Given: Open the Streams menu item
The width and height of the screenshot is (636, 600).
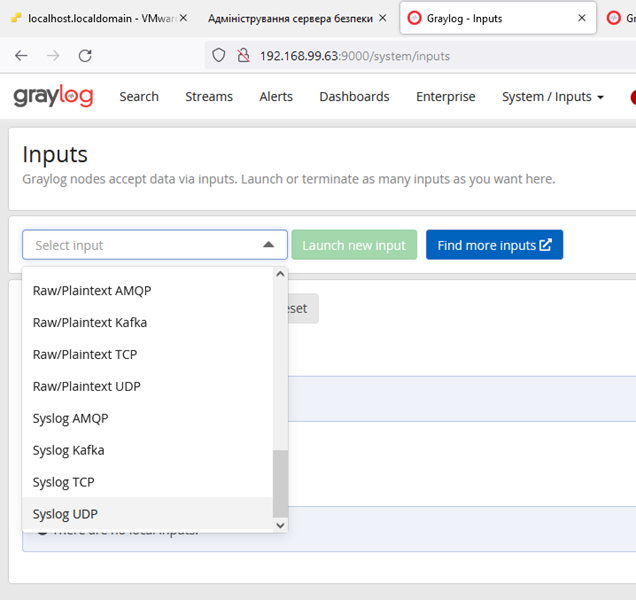Looking at the screenshot, I should pos(209,97).
